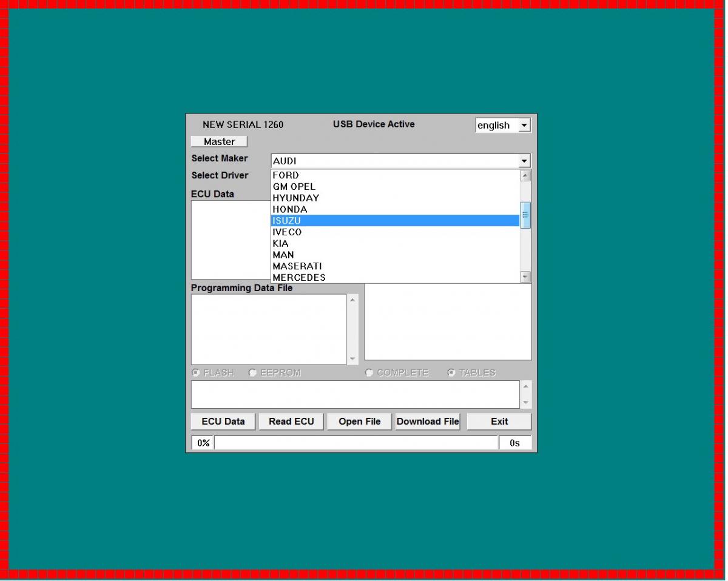Click the Programming Data File scroll-down arrow
The height and width of the screenshot is (581, 728).
pos(353,359)
